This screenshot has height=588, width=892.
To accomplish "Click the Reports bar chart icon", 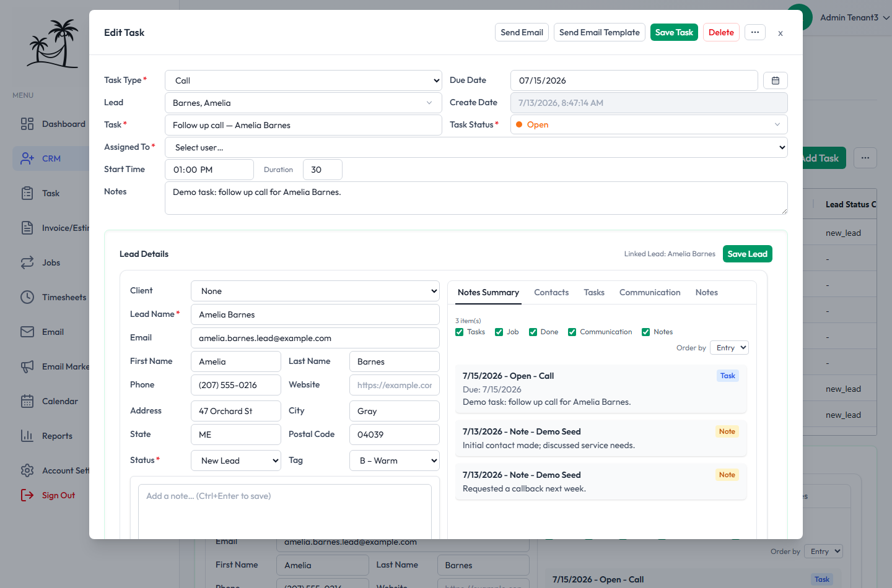I will click(27, 436).
